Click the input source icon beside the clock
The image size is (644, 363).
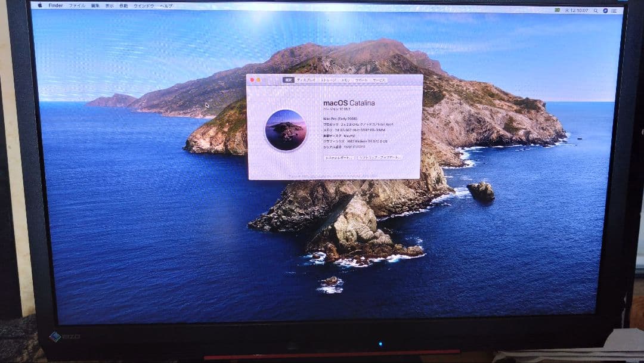click(567, 10)
